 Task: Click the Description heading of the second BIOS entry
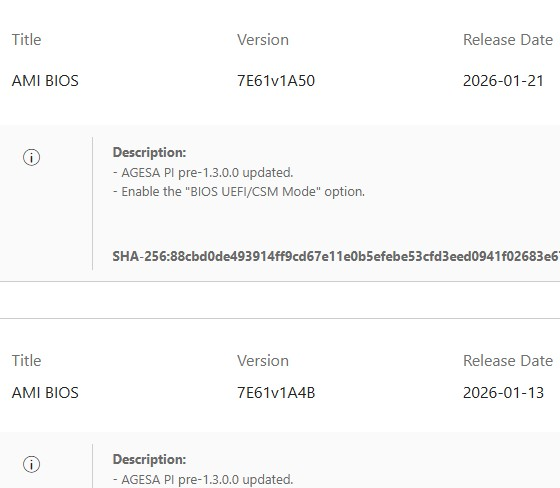(x=149, y=459)
